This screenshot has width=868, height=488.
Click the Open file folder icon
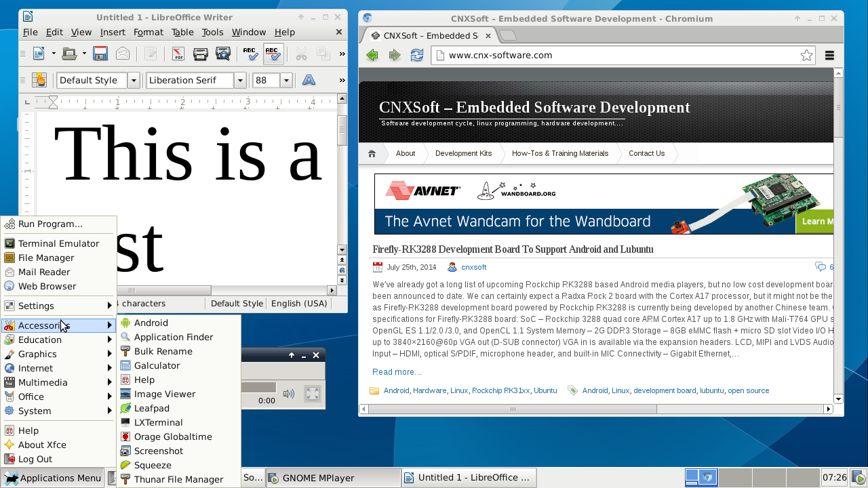(x=69, y=53)
